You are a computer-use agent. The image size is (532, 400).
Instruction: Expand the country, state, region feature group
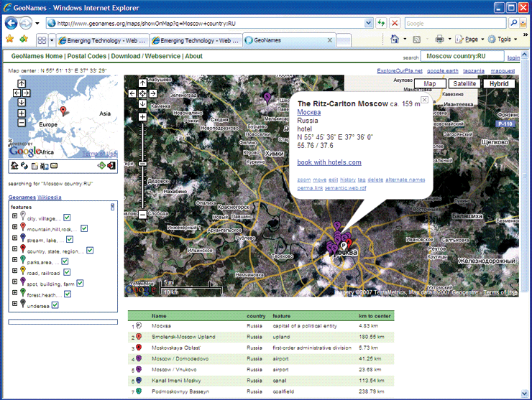14,248
